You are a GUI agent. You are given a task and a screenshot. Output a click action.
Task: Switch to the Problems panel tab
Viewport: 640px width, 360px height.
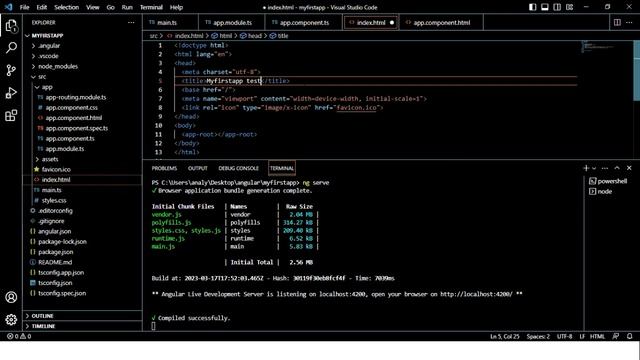click(164, 168)
